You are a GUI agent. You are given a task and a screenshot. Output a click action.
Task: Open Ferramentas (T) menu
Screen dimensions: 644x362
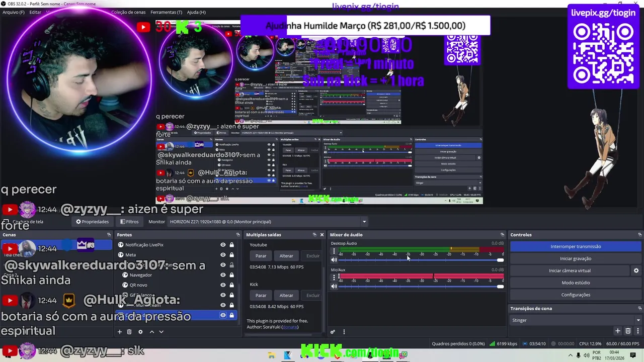(x=166, y=12)
